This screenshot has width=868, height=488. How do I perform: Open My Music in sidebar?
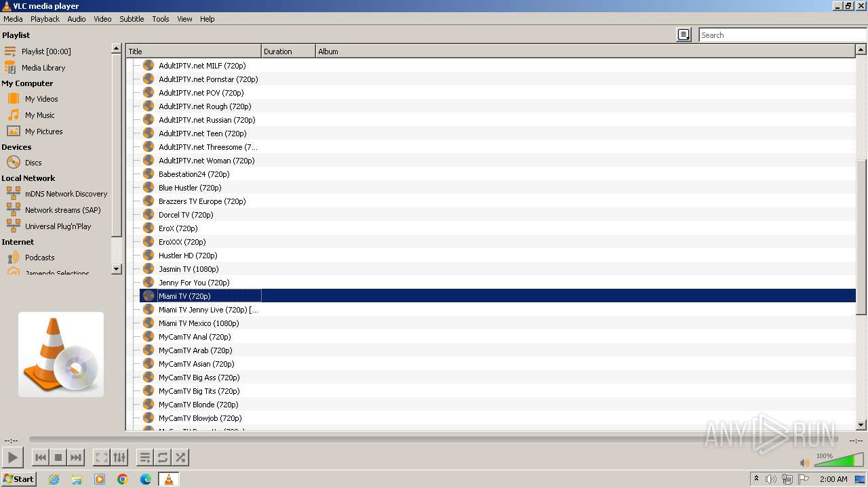[40, 115]
